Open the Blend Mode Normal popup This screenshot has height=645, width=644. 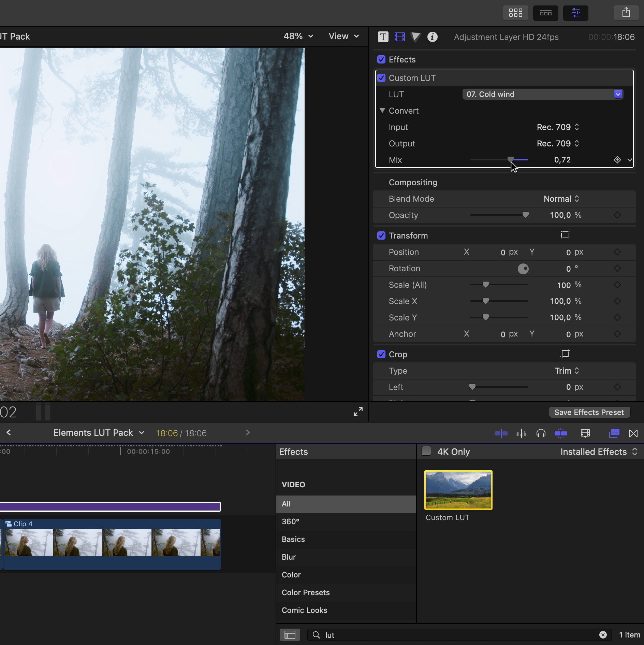[x=561, y=199]
